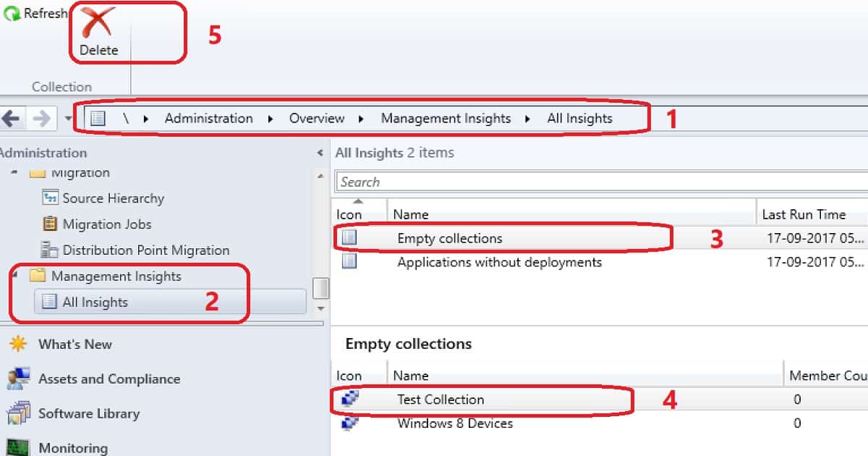Click the Windows 8 Devices icon
This screenshot has height=456, width=868.
[x=349, y=423]
